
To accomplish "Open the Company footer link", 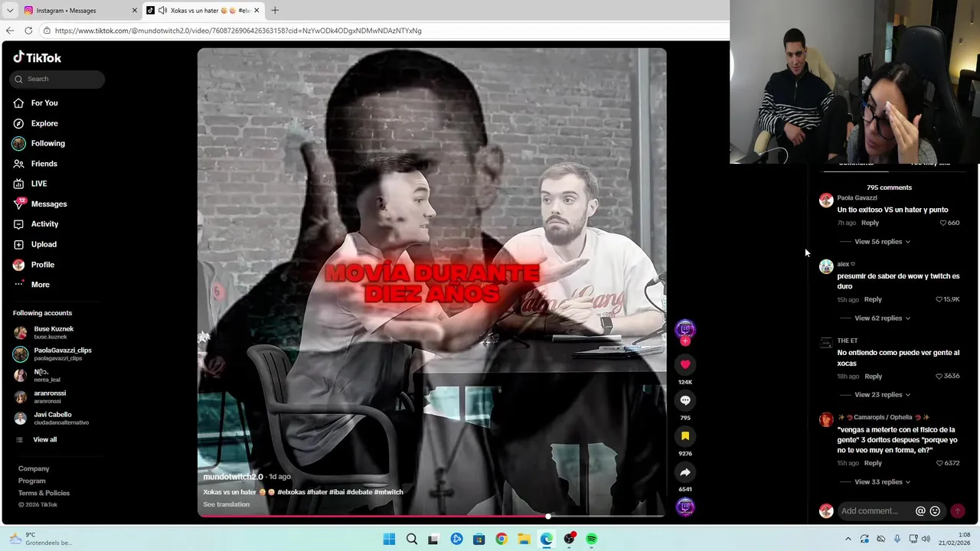I will [34, 468].
